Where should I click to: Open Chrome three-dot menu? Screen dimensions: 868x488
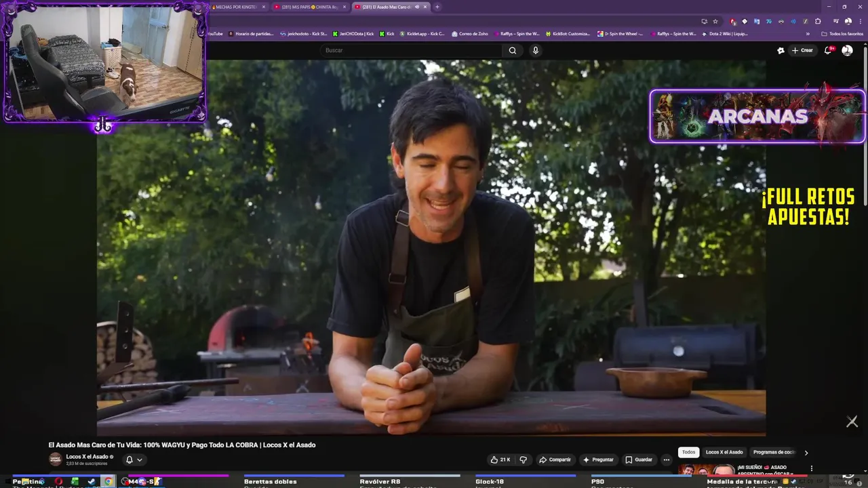[x=861, y=22]
